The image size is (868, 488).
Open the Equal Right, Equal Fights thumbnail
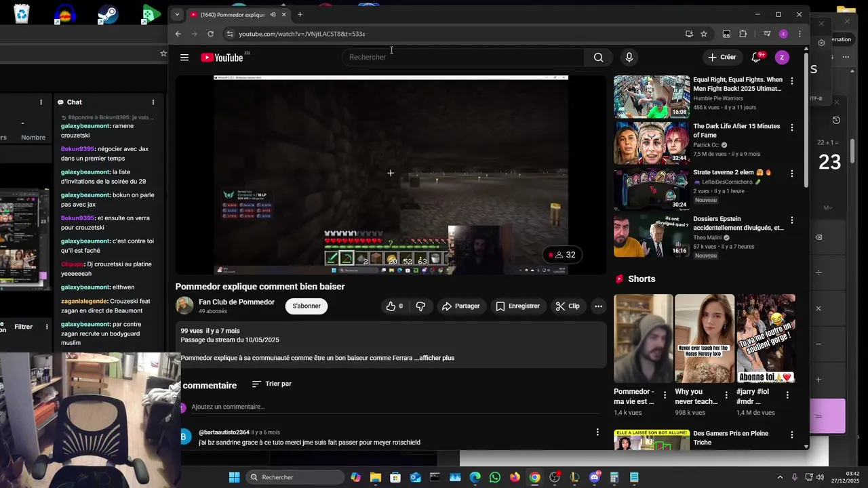tap(652, 97)
